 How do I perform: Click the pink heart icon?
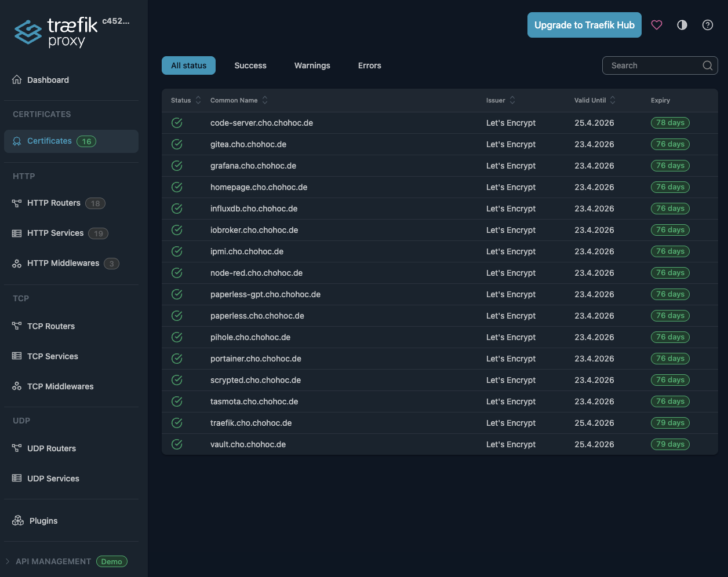[x=657, y=25]
